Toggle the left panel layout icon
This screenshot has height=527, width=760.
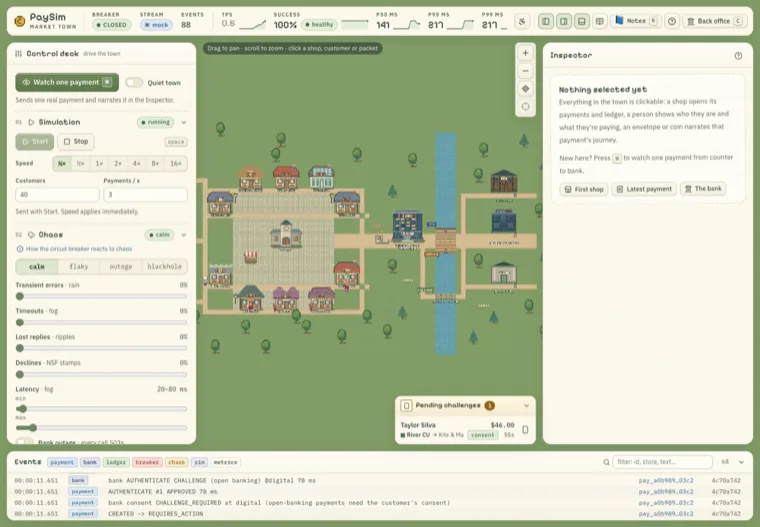[546, 21]
